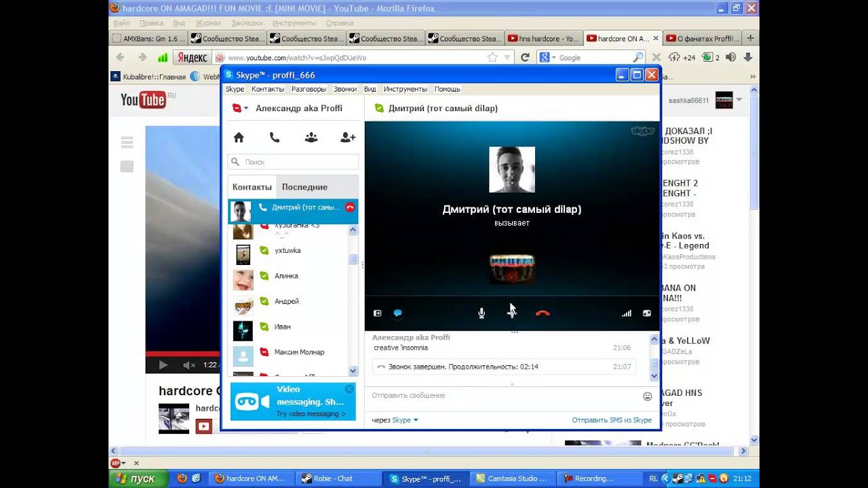
Task: Open the YouTube guide menu icon
Action: pos(127,142)
